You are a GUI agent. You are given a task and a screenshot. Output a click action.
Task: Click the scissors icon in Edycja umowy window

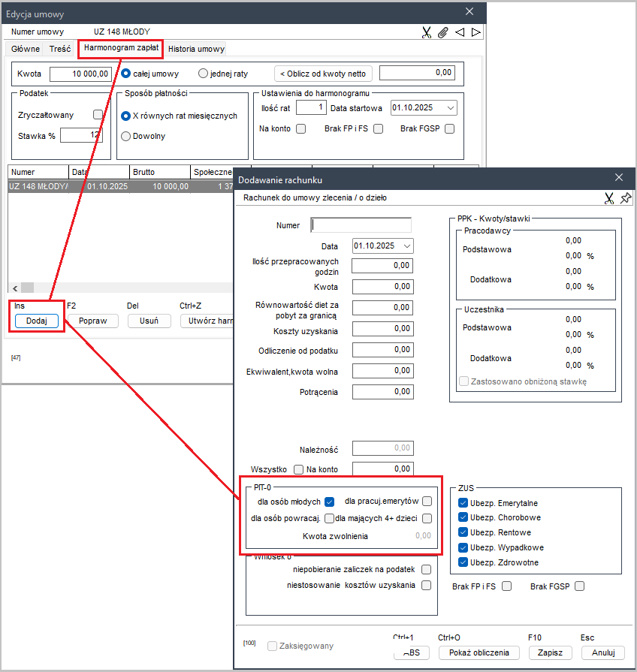pos(427,32)
